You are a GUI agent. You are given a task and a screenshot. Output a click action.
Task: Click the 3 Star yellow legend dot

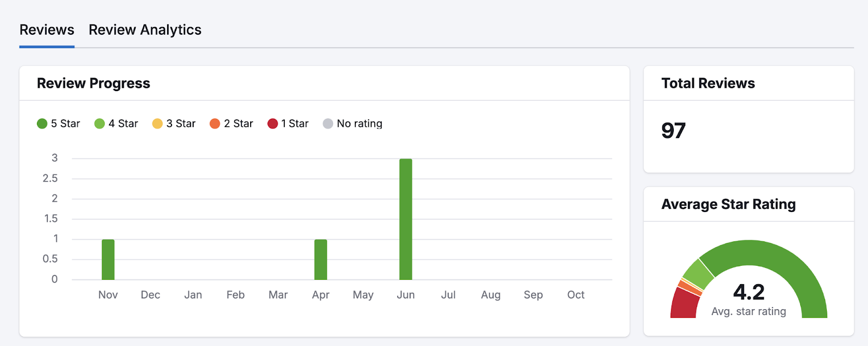click(x=157, y=123)
